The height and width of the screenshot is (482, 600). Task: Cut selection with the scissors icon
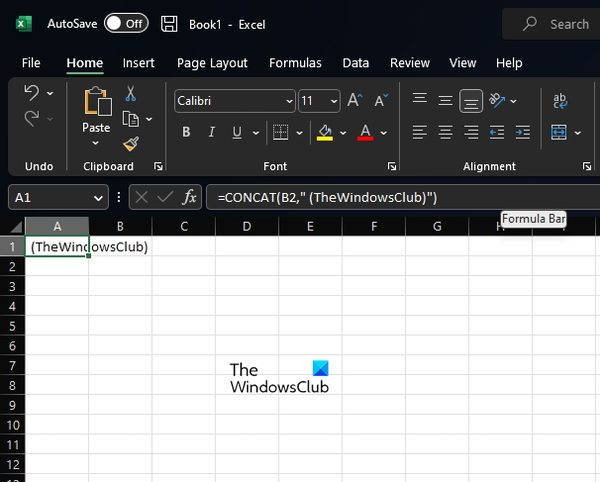tap(130, 94)
